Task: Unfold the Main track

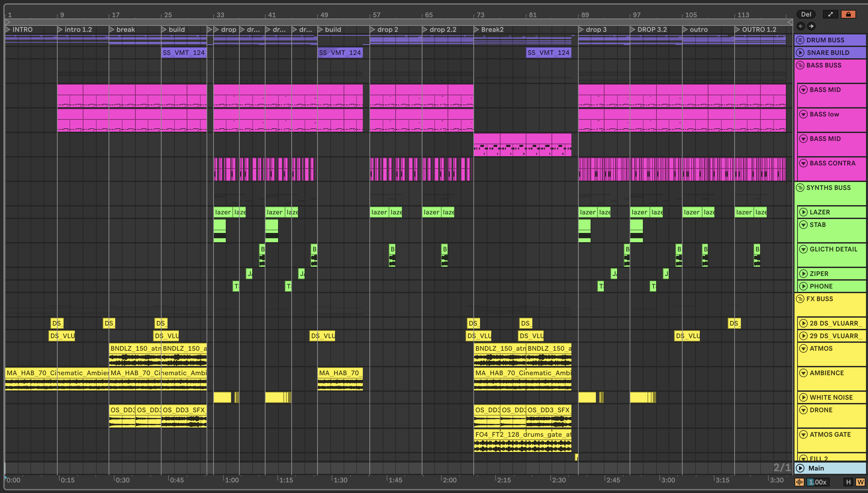Action: click(800, 468)
